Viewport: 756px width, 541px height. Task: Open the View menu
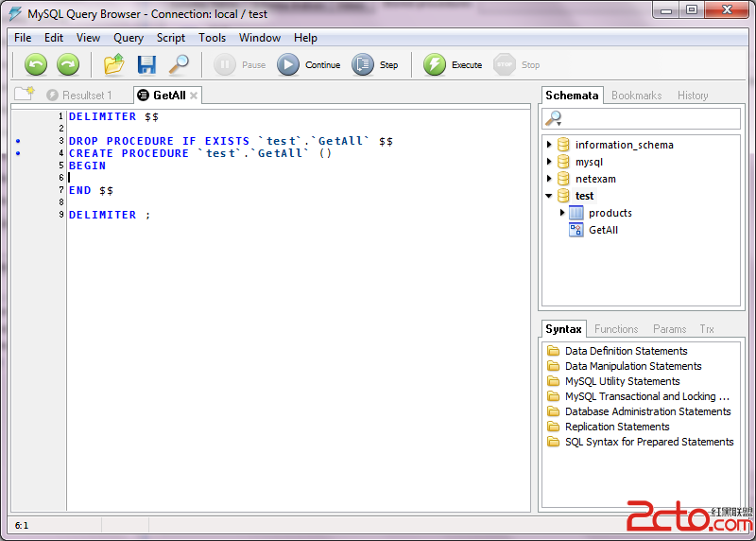(x=88, y=38)
